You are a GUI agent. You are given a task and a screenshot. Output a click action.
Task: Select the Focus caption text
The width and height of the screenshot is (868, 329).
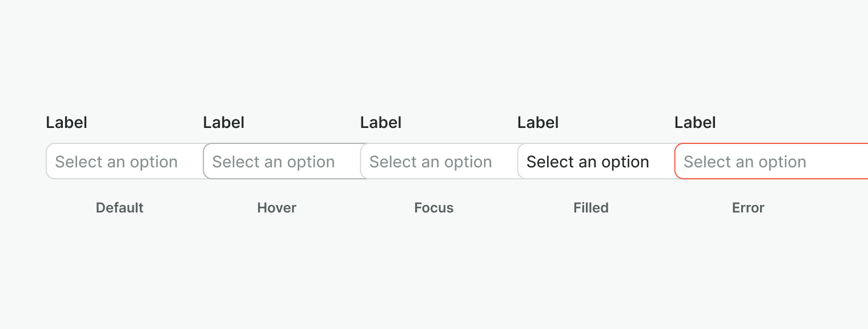click(x=433, y=207)
